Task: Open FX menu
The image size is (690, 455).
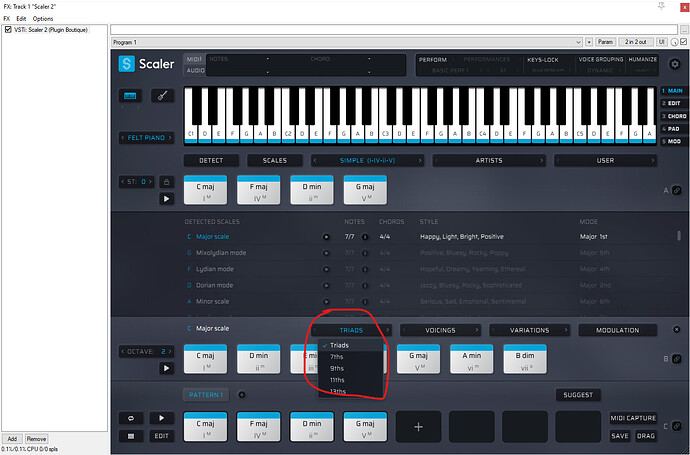Action: (7, 18)
